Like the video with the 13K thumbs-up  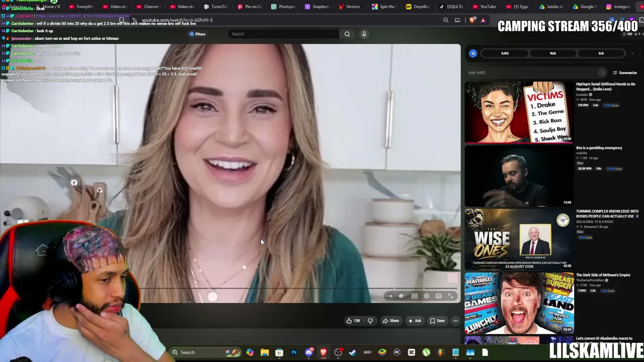pos(354,321)
